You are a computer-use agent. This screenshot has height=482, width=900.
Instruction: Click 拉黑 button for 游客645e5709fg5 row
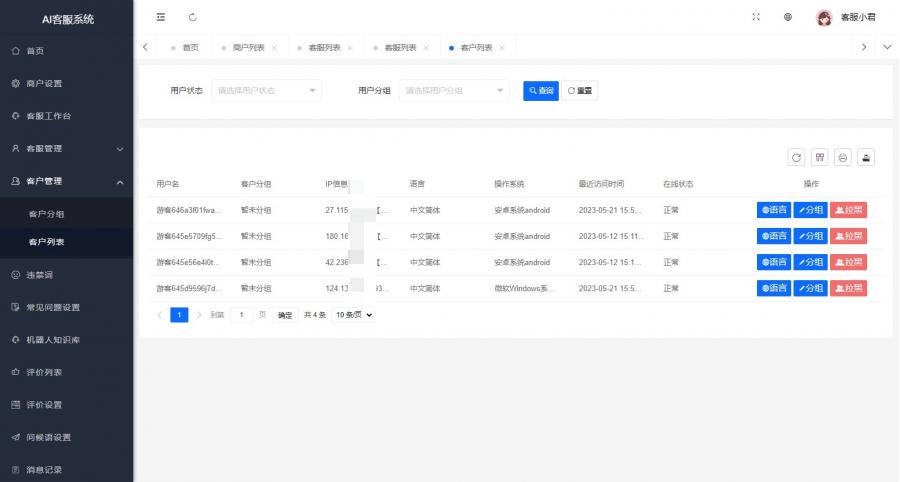click(x=848, y=236)
